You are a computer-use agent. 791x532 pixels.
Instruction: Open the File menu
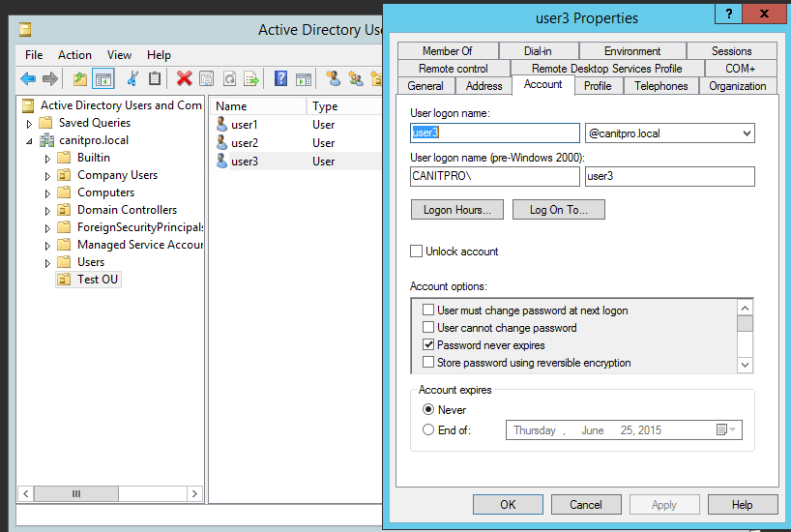click(x=34, y=55)
